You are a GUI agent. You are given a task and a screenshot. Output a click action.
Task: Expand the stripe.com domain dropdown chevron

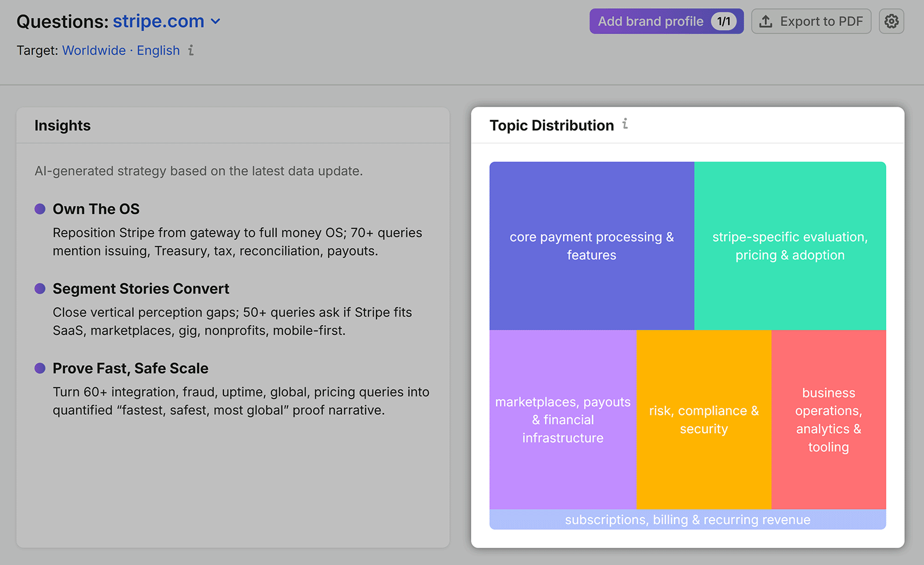pos(215,22)
